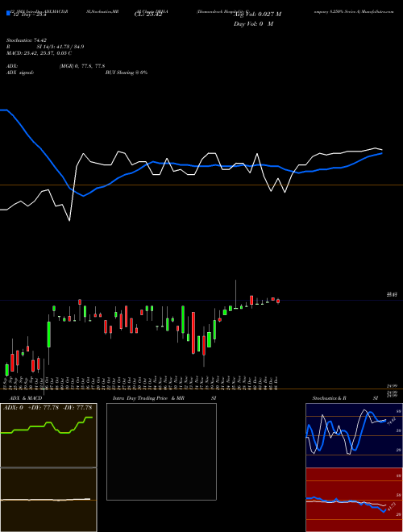Click the 25.42 price label on the right axis
Image resolution: width=403 pixels, height=532 pixels.
(392, 294)
